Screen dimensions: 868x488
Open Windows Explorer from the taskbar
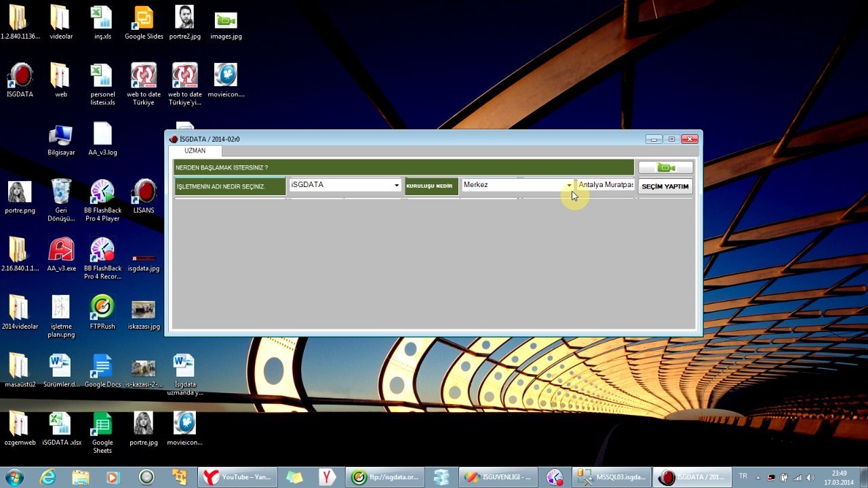pos(81,477)
